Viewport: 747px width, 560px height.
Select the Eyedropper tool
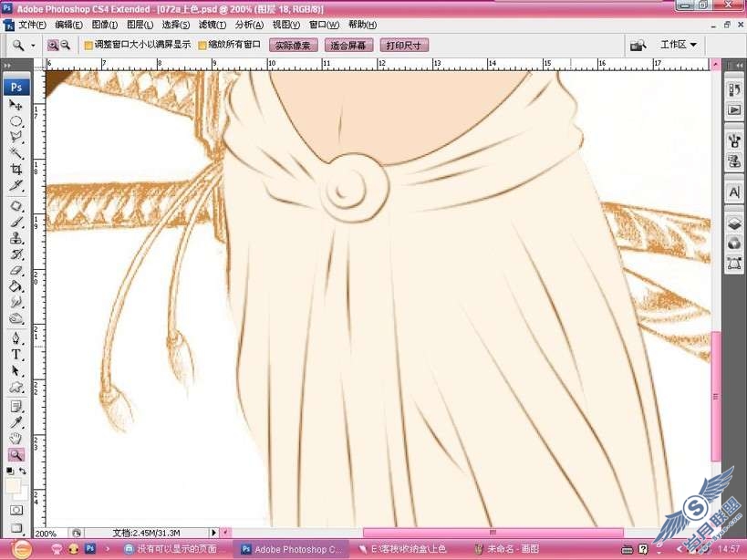click(x=16, y=422)
